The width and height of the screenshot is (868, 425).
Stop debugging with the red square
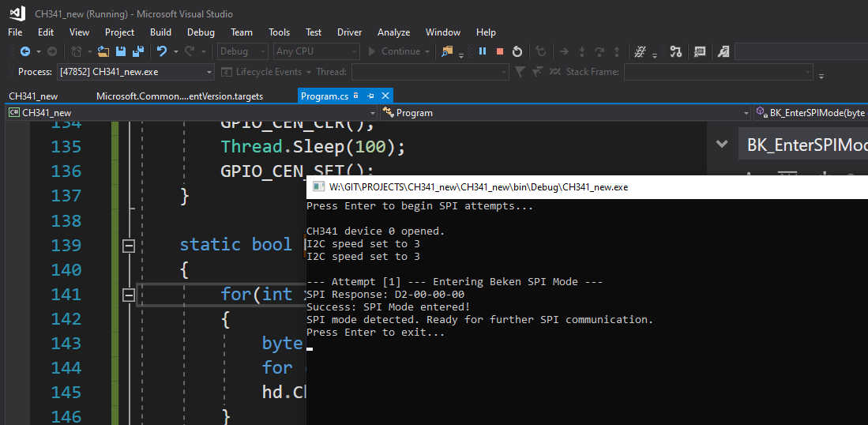[x=499, y=51]
